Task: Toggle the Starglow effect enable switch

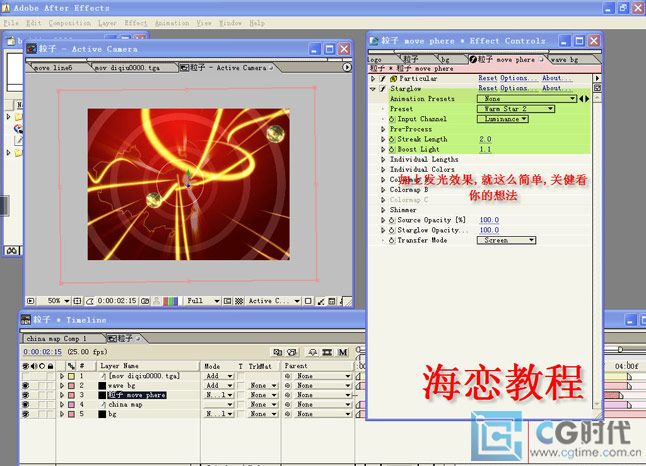Action: coord(382,88)
